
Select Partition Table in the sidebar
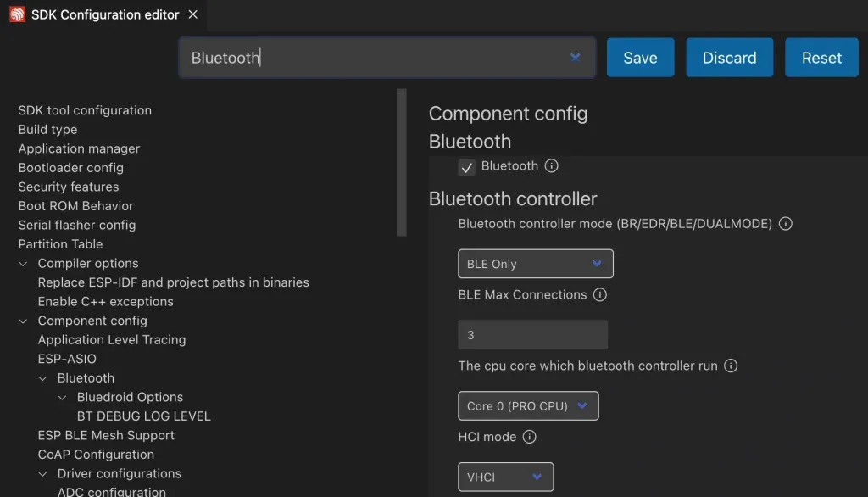click(60, 244)
